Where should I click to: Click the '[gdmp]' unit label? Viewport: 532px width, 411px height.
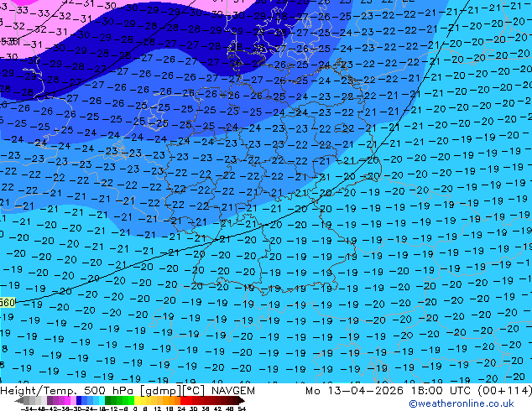coord(161,391)
